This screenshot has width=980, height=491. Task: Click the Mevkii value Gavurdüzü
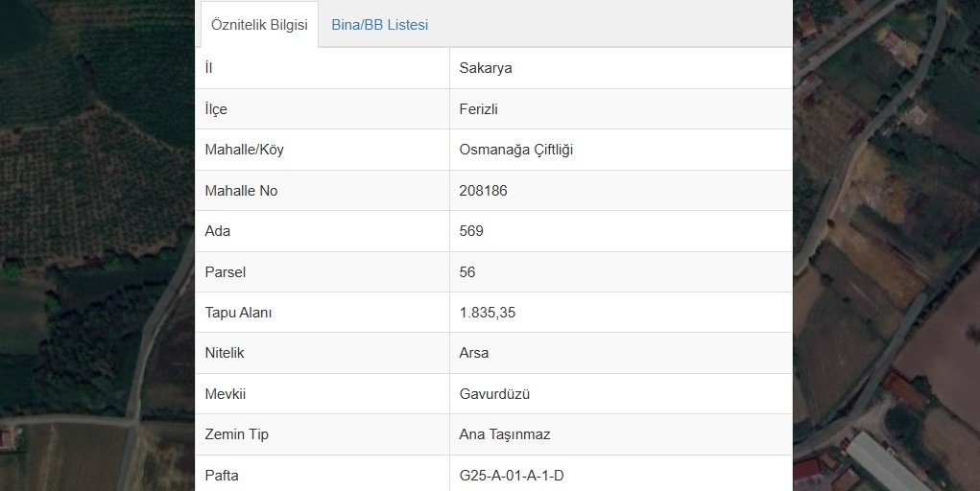(x=494, y=394)
